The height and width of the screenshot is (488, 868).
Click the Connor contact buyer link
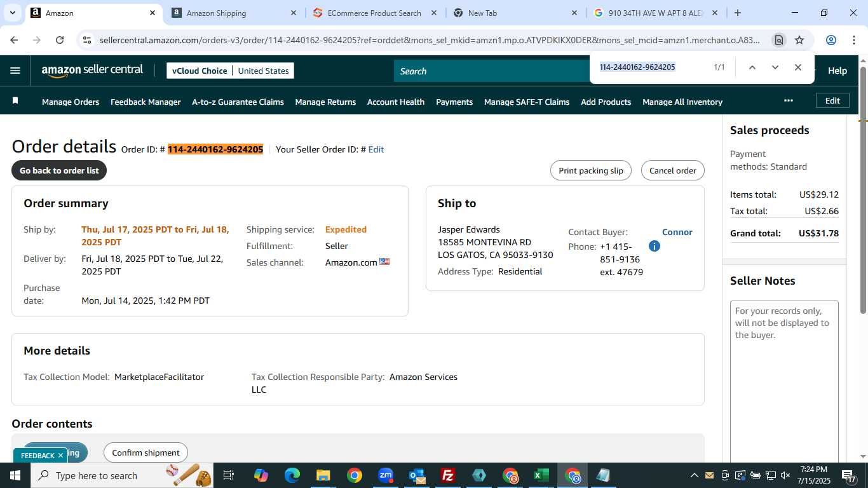(x=677, y=232)
